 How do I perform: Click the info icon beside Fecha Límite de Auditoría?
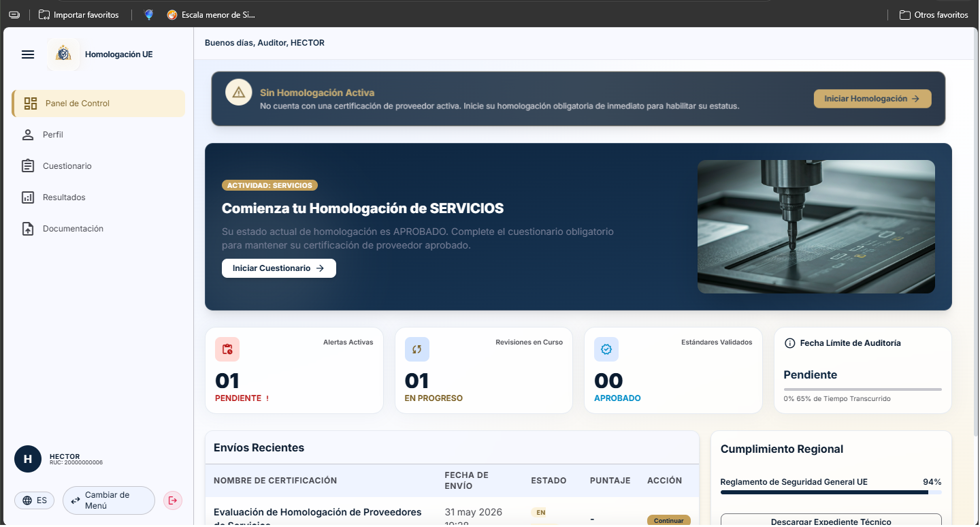(789, 343)
